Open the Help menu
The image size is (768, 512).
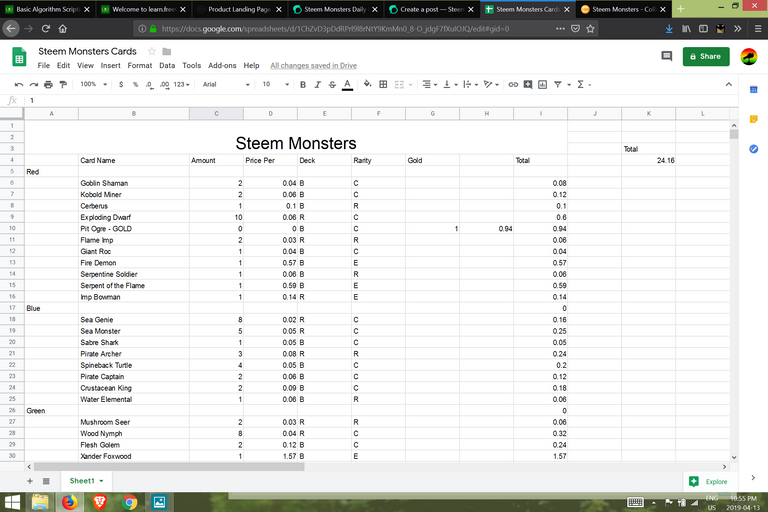tap(251, 66)
